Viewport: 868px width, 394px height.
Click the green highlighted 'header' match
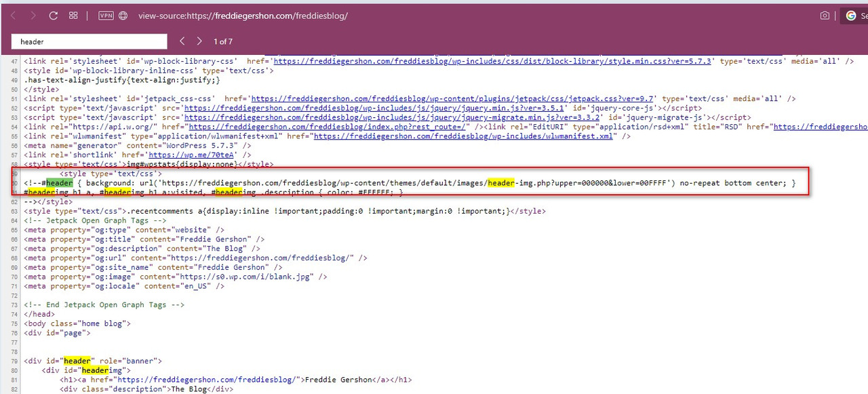[x=60, y=184]
